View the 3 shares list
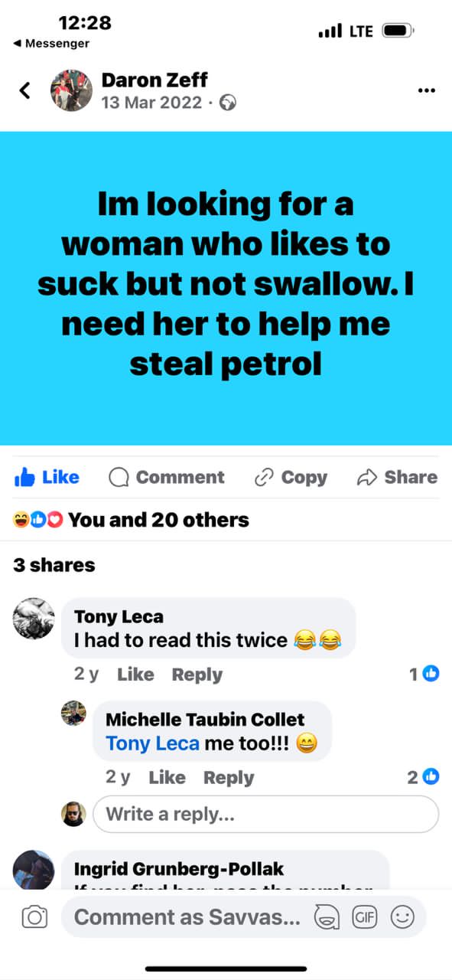This screenshot has height=980, width=452. 54,565
